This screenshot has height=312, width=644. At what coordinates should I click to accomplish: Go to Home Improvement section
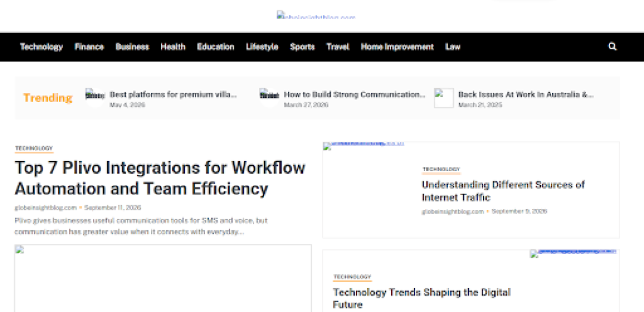point(397,47)
